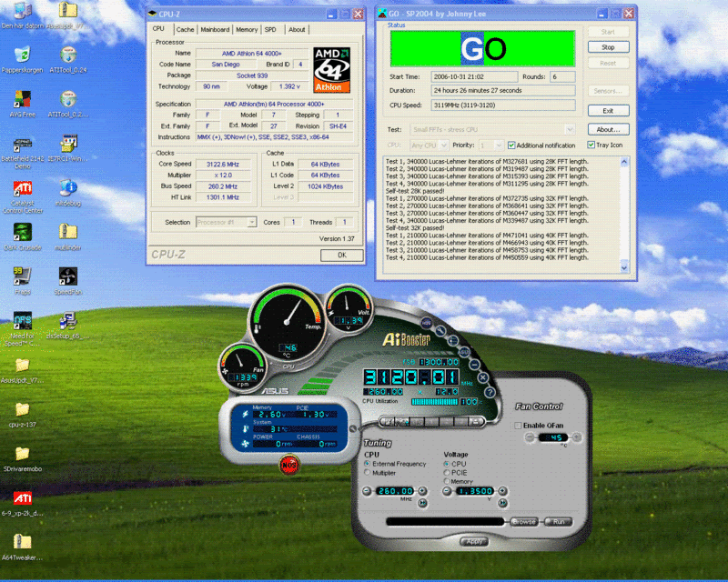Viewport: 728px width, 582px height.
Task: Click the Apply button in AiBooster
Action: pyautogui.click(x=474, y=542)
